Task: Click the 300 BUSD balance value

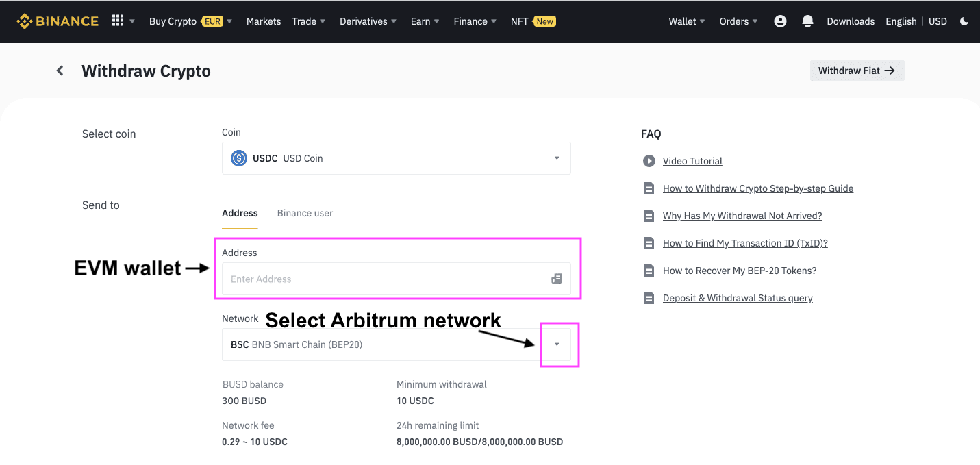Action: 244,401
